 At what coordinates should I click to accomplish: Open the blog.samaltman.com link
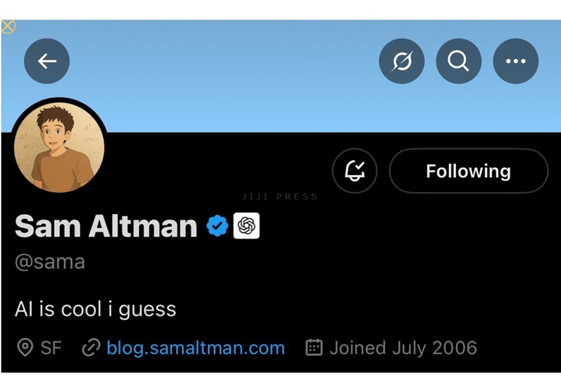coord(195,348)
